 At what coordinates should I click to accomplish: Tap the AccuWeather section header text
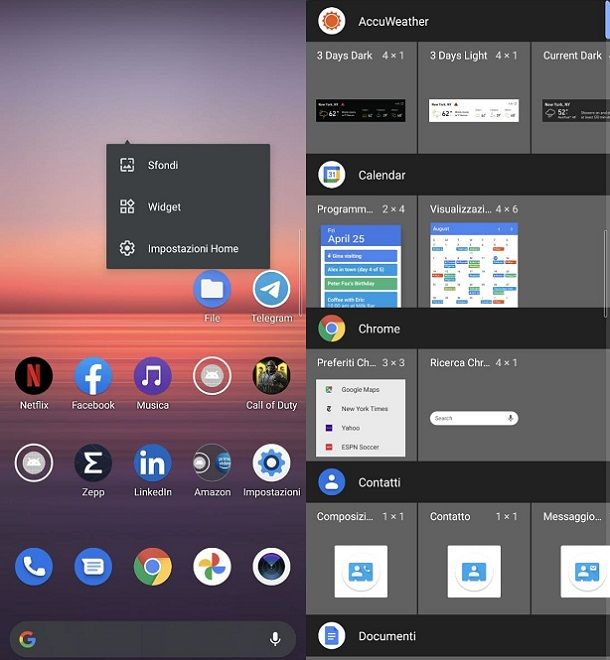pyautogui.click(x=393, y=21)
